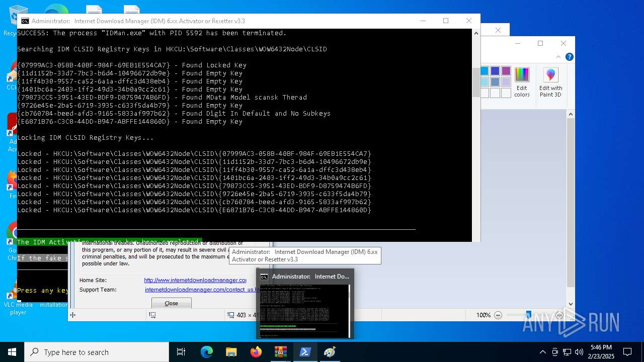Screen dimensions: 644x362
Task: Launch Microsoft Edge from the taskbar
Action: click(x=207, y=352)
